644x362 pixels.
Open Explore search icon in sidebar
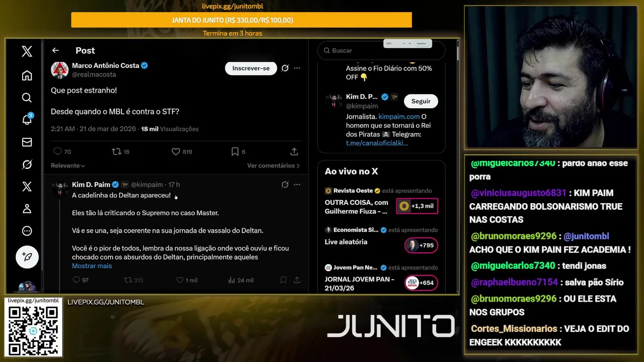[27, 98]
